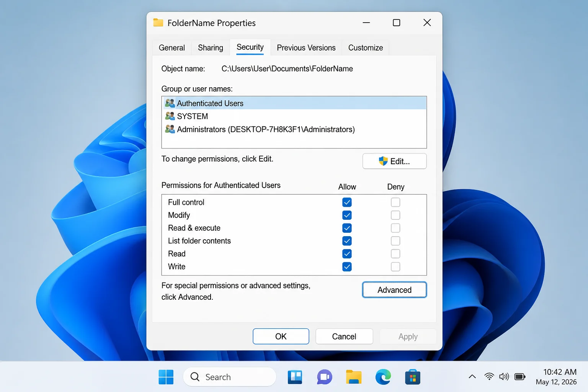Image resolution: width=588 pixels, height=392 pixels.
Task: Toggle Allow checkbox for Write
Action: [347, 267]
